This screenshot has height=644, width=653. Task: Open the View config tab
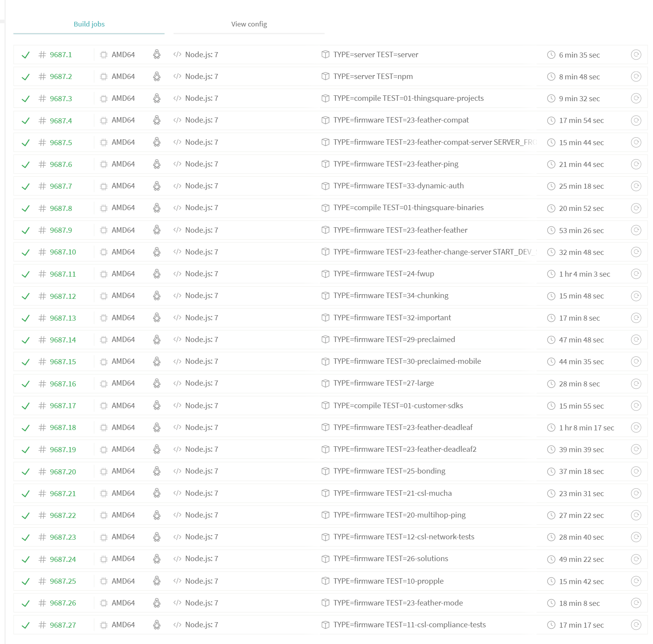tap(249, 24)
